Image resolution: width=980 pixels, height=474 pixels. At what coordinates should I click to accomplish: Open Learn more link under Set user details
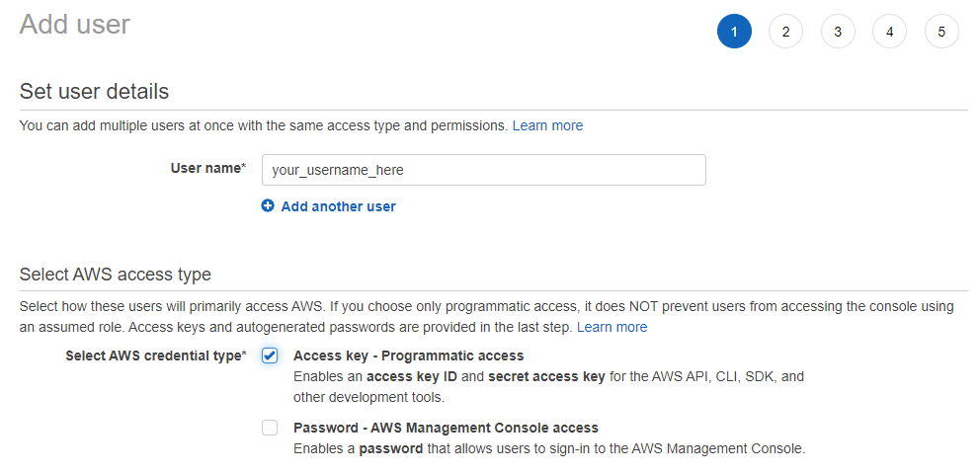pyautogui.click(x=547, y=125)
